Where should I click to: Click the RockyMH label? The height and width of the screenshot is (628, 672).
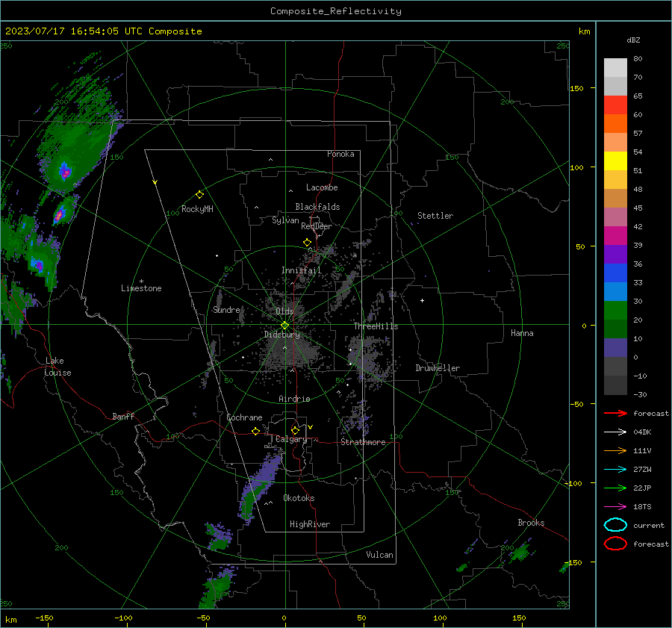pyautogui.click(x=197, y=209)
